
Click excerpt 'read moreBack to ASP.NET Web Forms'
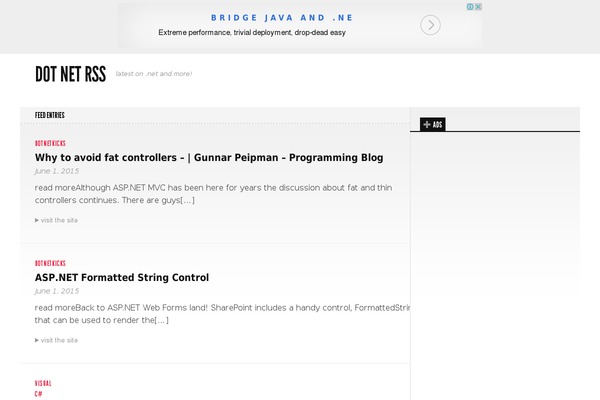tap(222, 314)
